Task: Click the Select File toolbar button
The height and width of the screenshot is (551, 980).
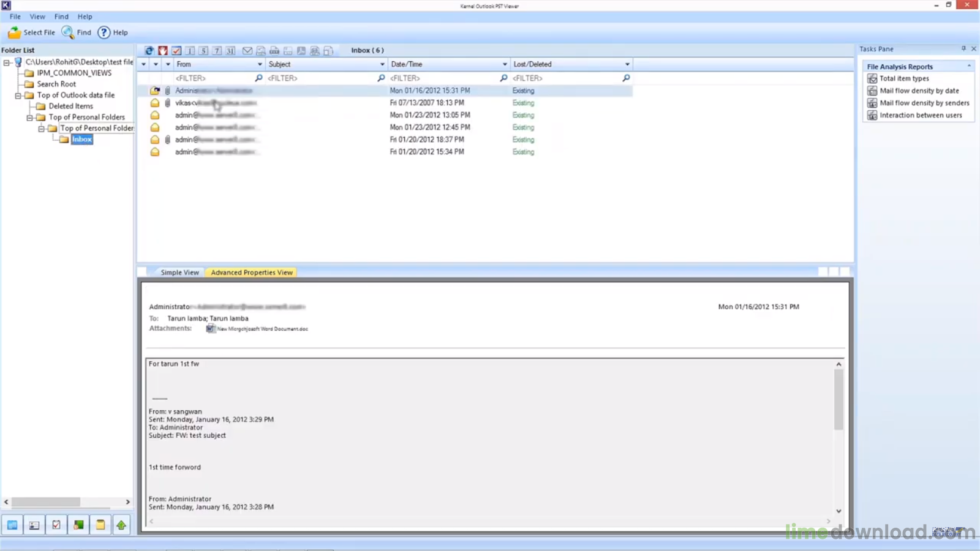Action: (x=32, y=32)
